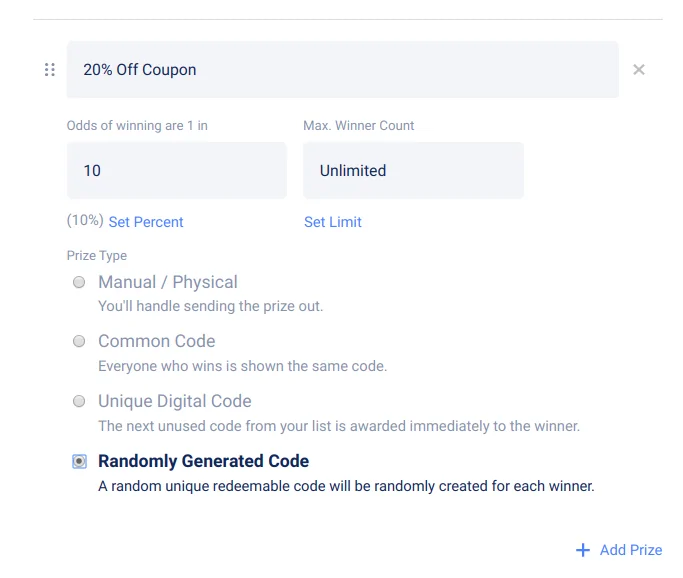Click the plus icon next to Add Prize

tap(583, 550)
